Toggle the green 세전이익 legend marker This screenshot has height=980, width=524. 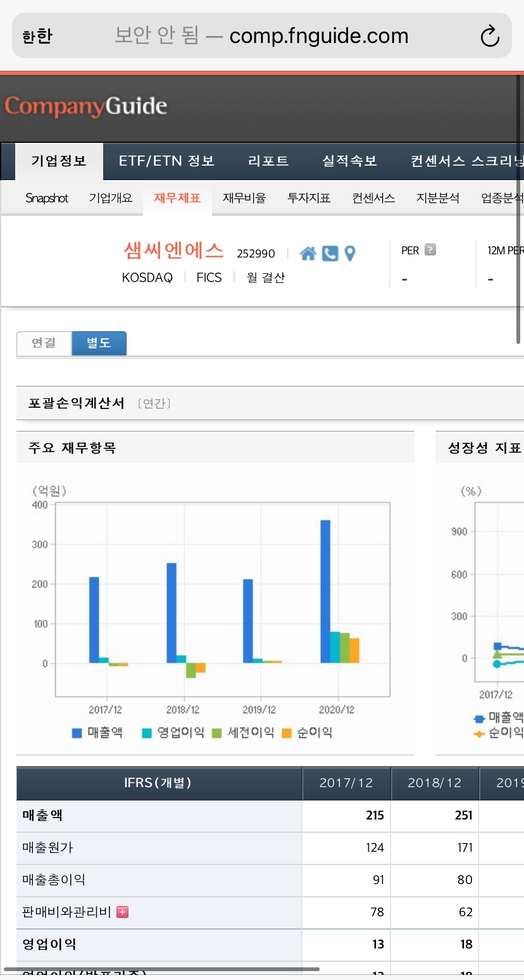click(x=216, y=733)
